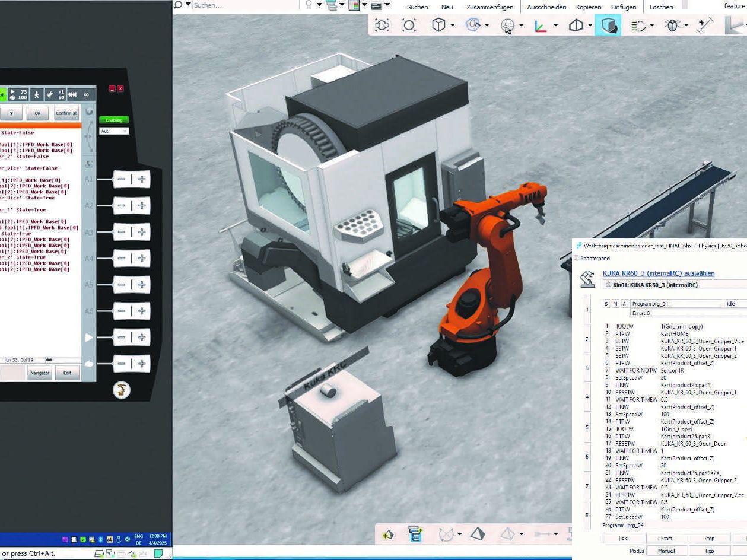Click the tool and base status icon
The image size is (747, 560).
pyautogui.click(x=55, y=94)
